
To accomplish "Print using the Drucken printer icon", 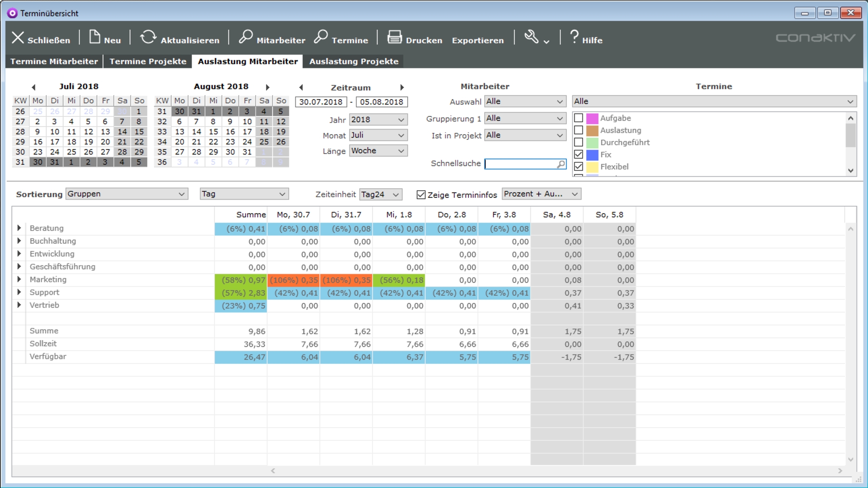I will click(x=394, y=37).
